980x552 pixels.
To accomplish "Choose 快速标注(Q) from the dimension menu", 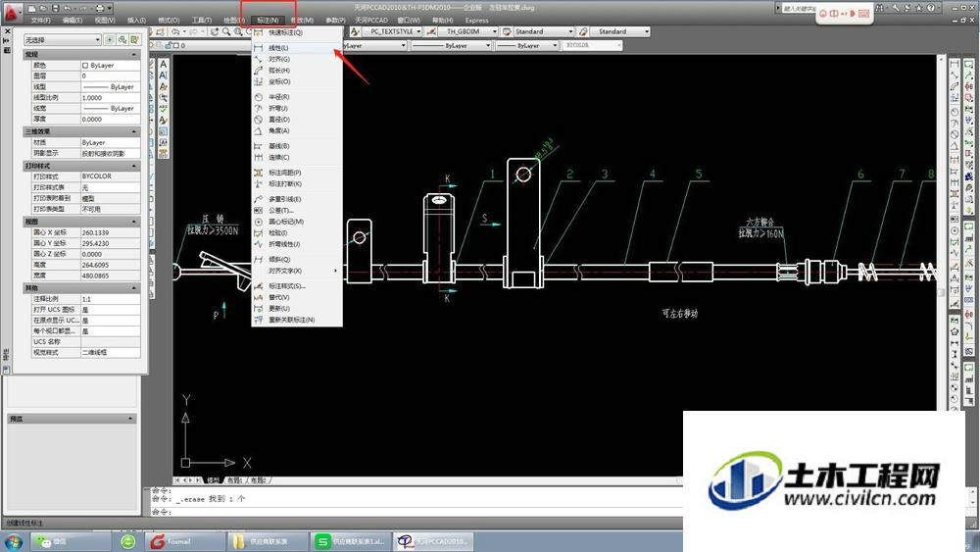I will (297, 32).
